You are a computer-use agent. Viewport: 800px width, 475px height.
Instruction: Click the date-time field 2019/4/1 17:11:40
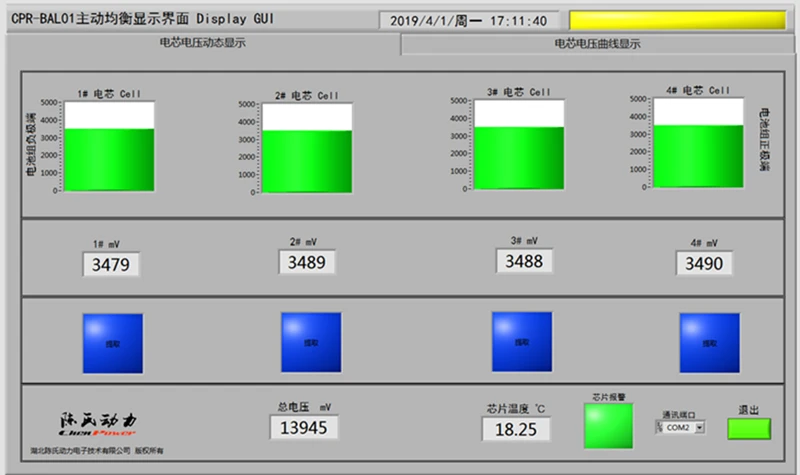469,21
